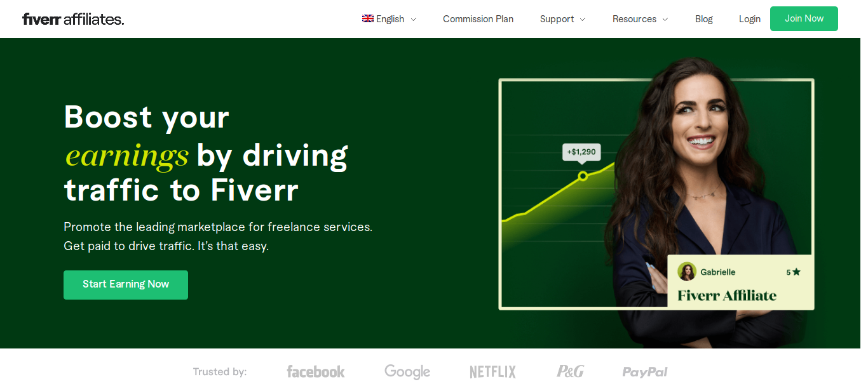Screen dimensions: 868x391
Task: Click the Gabrielle name text
Action: coord(718,272)
